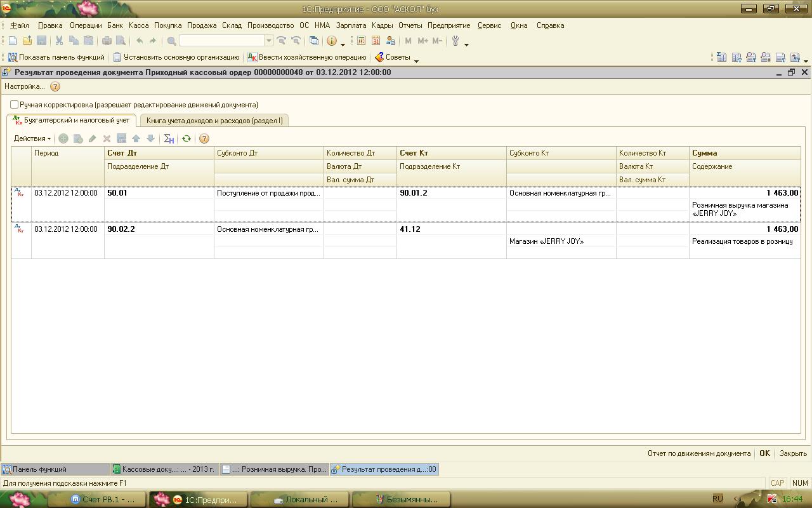
Task: Click the sigma totals icon
Action: coord(169,138)
